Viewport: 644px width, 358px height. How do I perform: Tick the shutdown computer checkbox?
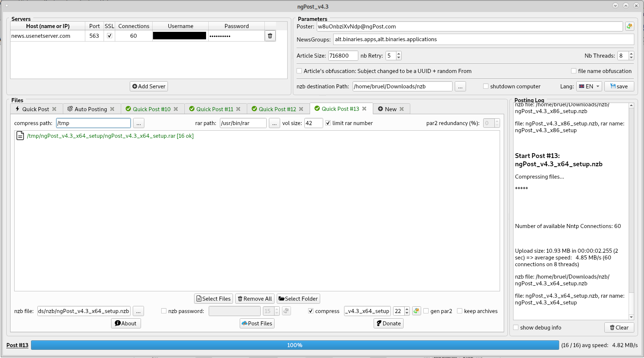[x=486, y=86]
